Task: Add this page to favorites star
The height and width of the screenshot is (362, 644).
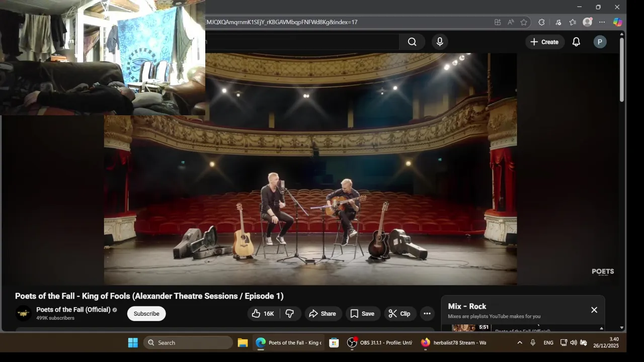Action: pos(524,22)
